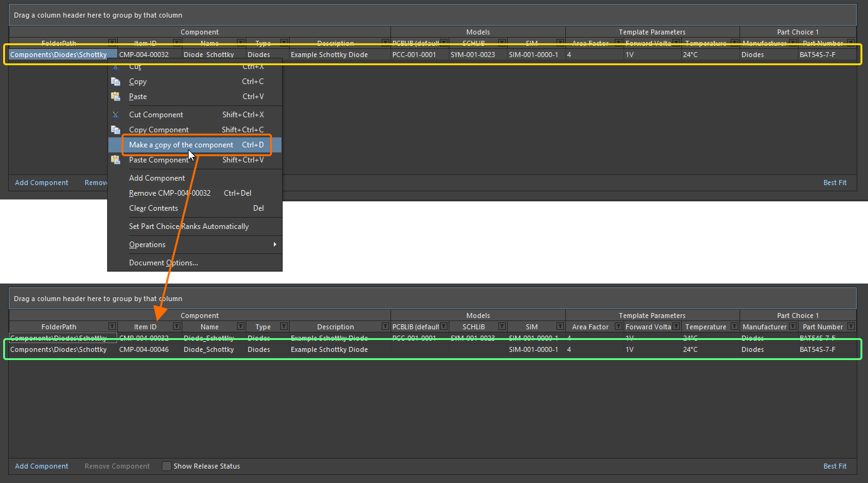Enable the Show Release Status checkbox

click(x=167, y=466)
